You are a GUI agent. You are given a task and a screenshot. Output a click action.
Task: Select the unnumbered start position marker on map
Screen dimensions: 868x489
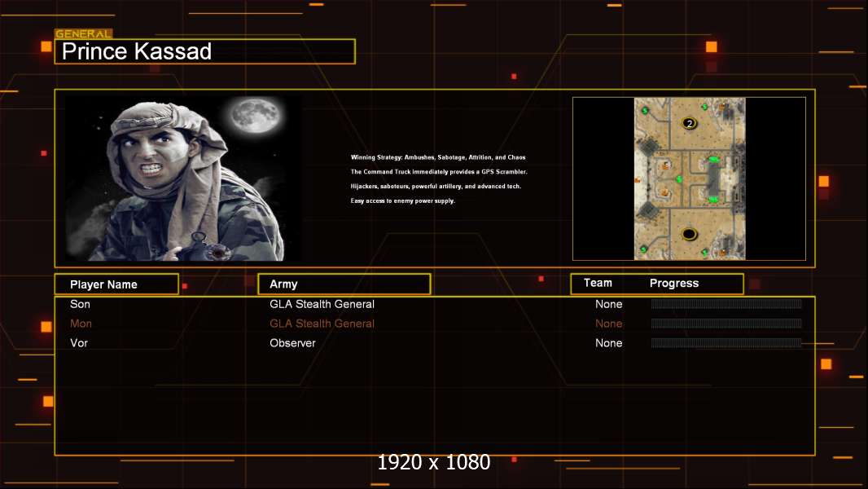click(x=689, y=234)
